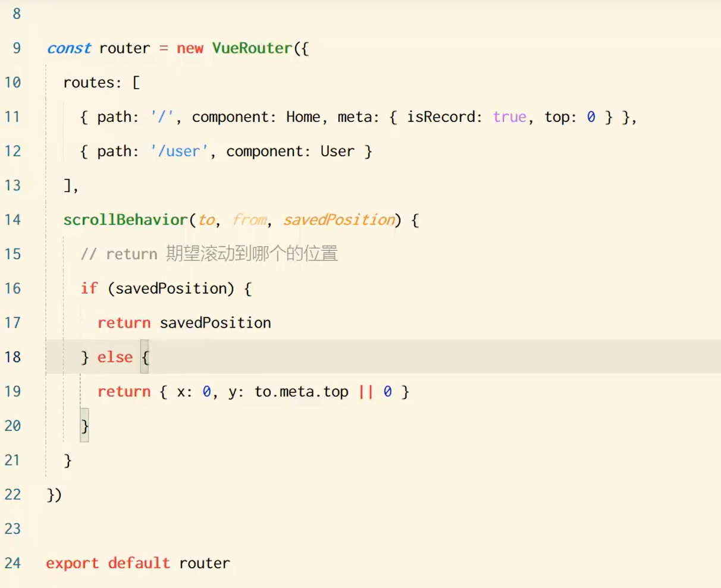
Task: Click 'Home,' component on line 11
Action: (x=307, y=117)
